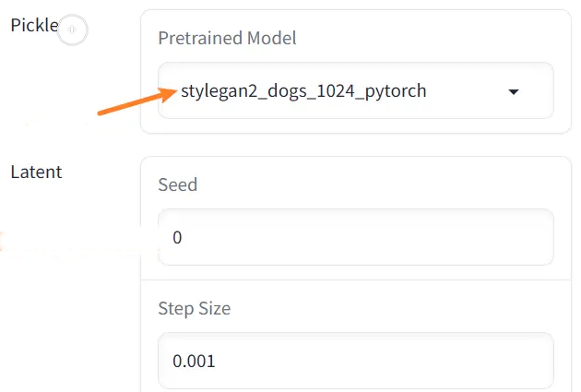Click the Pretrained Model label

pos(227,38)
